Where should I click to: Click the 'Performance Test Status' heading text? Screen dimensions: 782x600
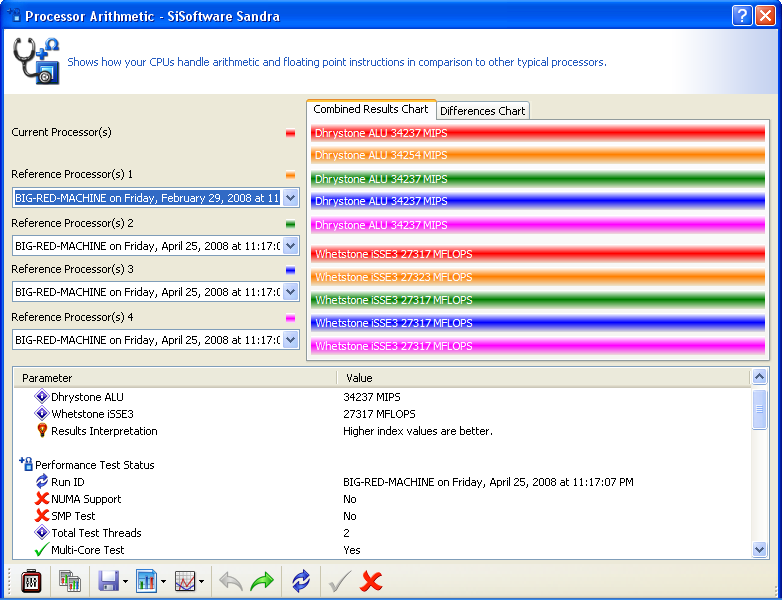pyautogui.click(x=95, y=465)
